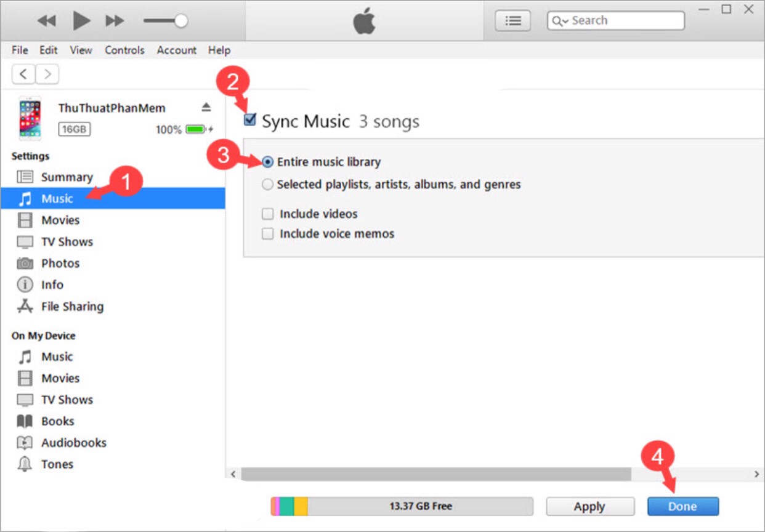Click the File Sharing apps icon
765x532 pixels.
click(x=25, y=306)
